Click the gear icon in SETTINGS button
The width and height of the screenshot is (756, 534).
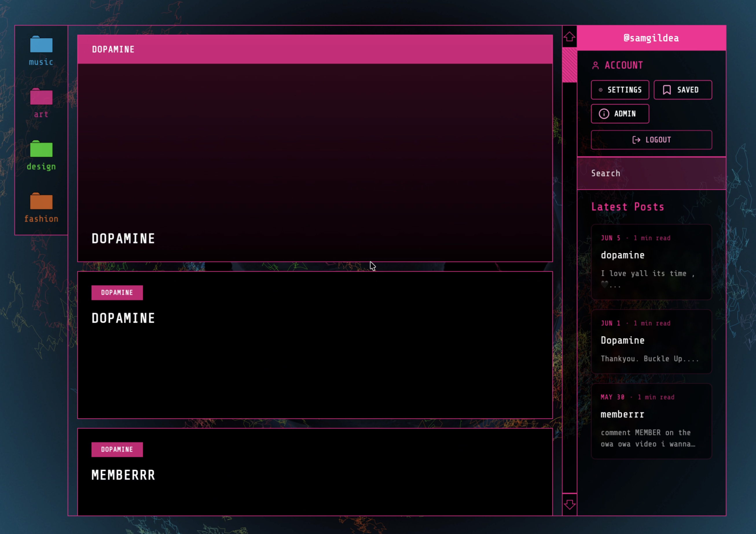click(x=601, y=90)
